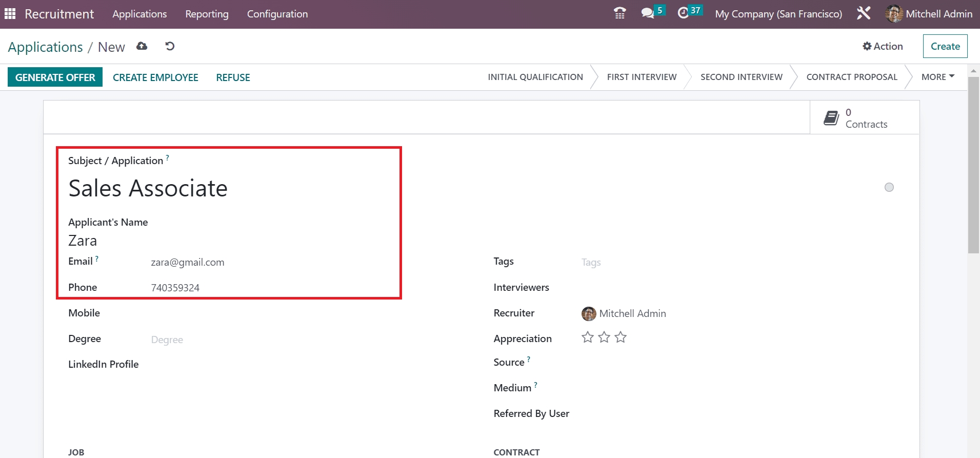Image resolution: width=980 pixels, height=458 pixels.
Task: Expand the MORE stages dropdown
Action: [937, 77]
